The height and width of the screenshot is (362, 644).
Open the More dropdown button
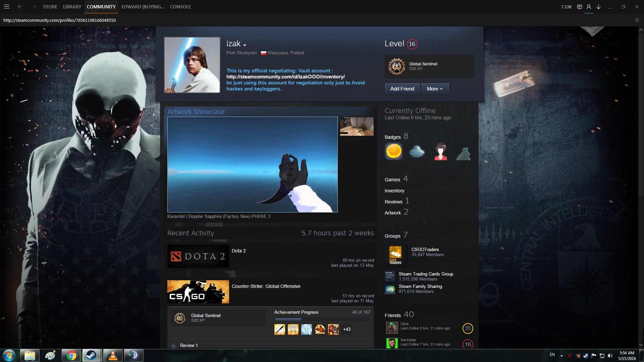tap(435, 89)
